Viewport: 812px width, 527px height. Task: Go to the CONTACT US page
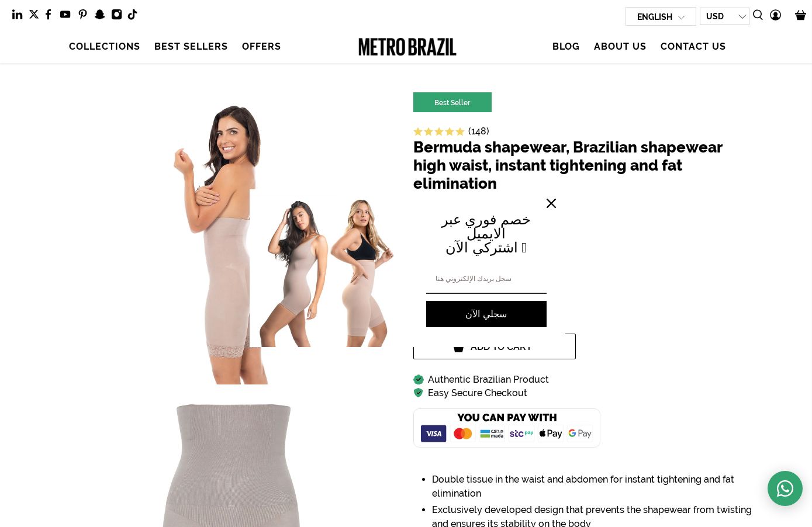[693, 46]
